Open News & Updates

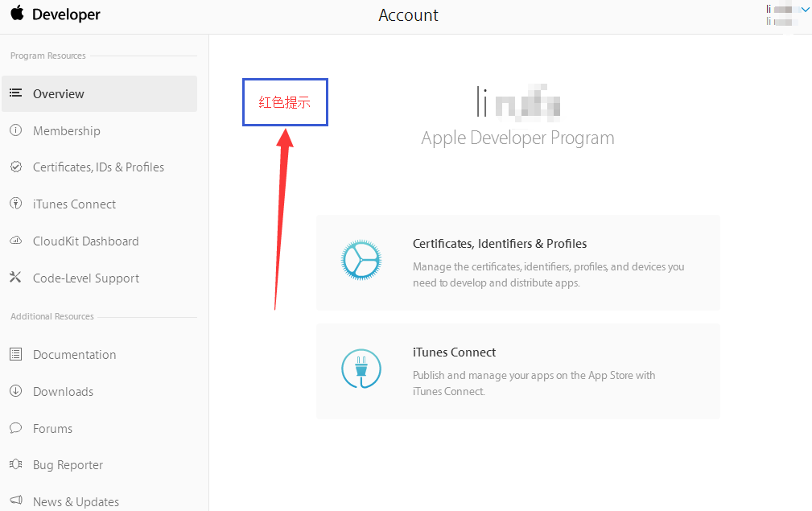click(76, 501)
